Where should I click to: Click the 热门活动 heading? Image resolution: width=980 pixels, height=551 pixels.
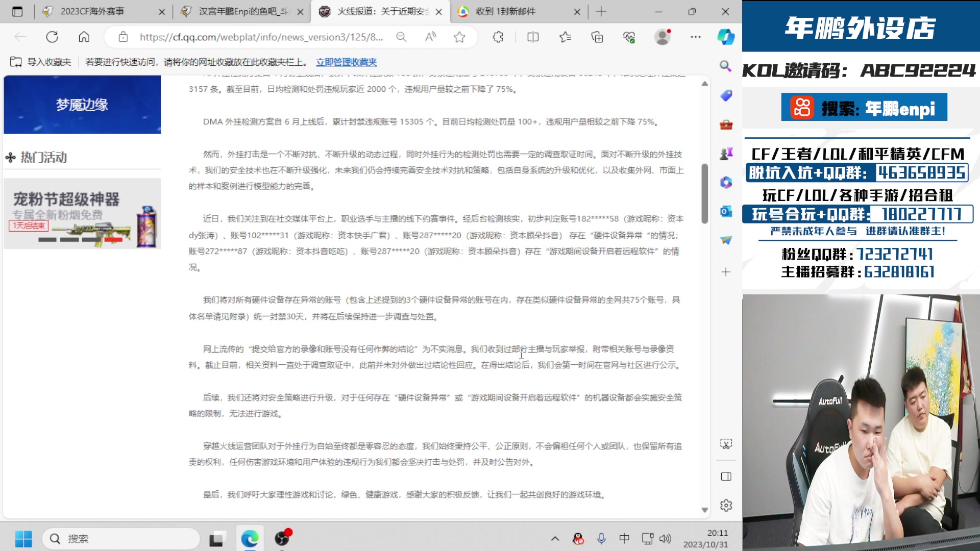(43, 157)
